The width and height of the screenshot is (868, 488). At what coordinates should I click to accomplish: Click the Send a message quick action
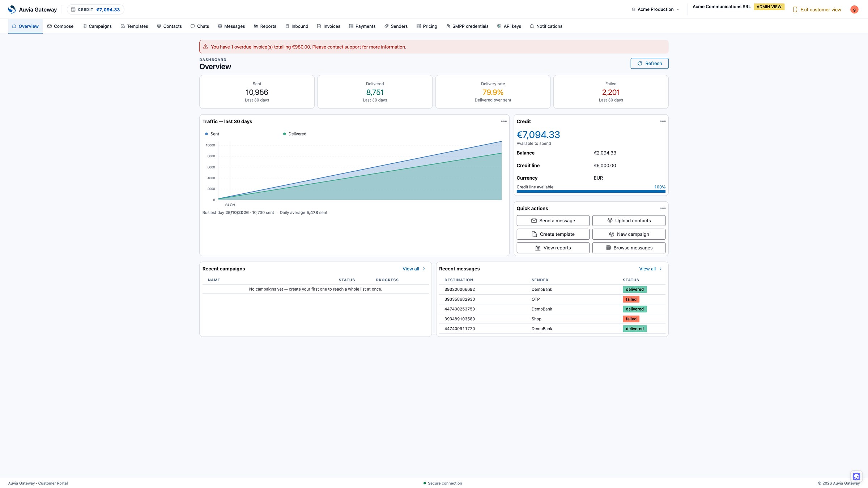(553, 221)
